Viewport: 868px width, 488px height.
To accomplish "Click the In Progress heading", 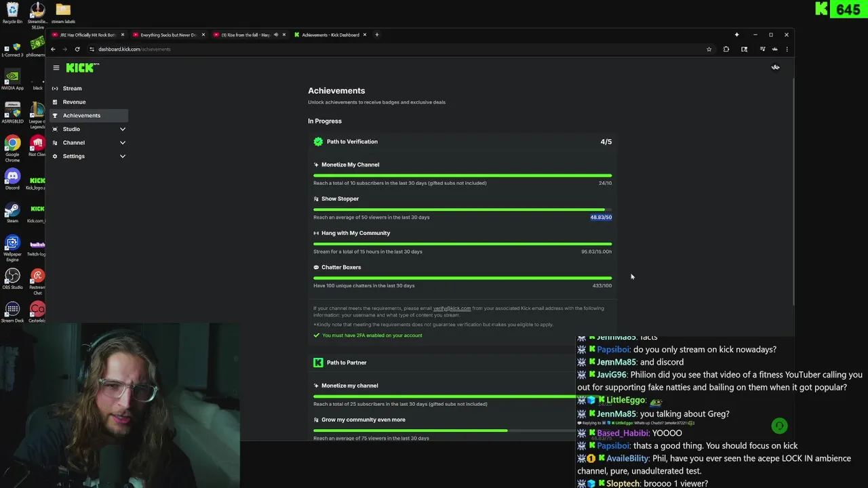I will [x=325, y=121].
